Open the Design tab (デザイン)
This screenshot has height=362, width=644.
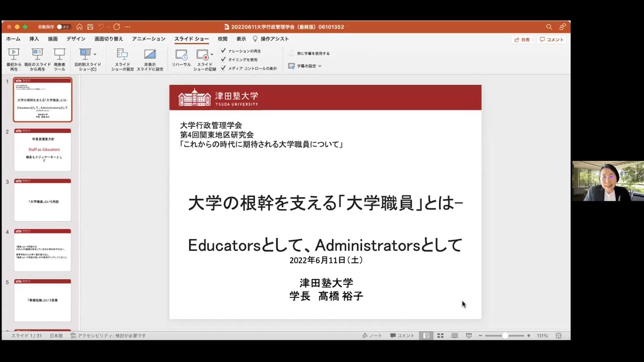point(76,39)
